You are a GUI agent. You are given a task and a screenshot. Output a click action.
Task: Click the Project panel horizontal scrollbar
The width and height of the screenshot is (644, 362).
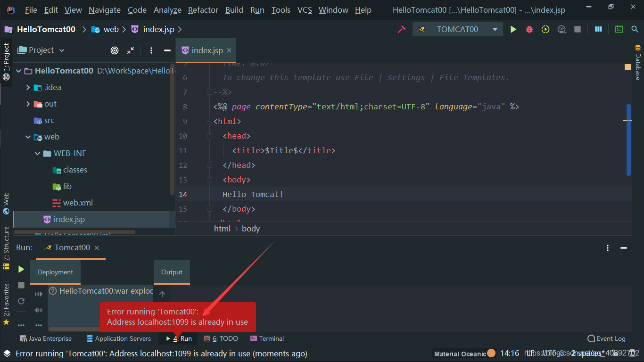(74, 232)
